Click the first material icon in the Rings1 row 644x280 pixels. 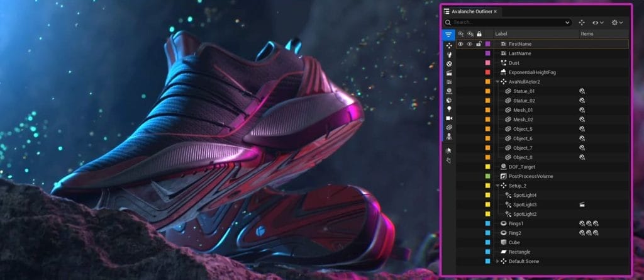tap(582, 223)
